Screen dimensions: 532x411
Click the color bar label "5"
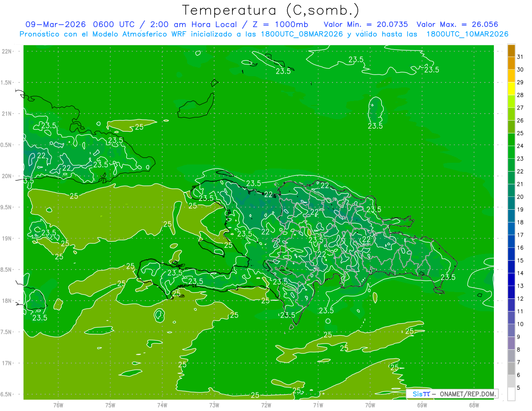[x=519, y=388]
